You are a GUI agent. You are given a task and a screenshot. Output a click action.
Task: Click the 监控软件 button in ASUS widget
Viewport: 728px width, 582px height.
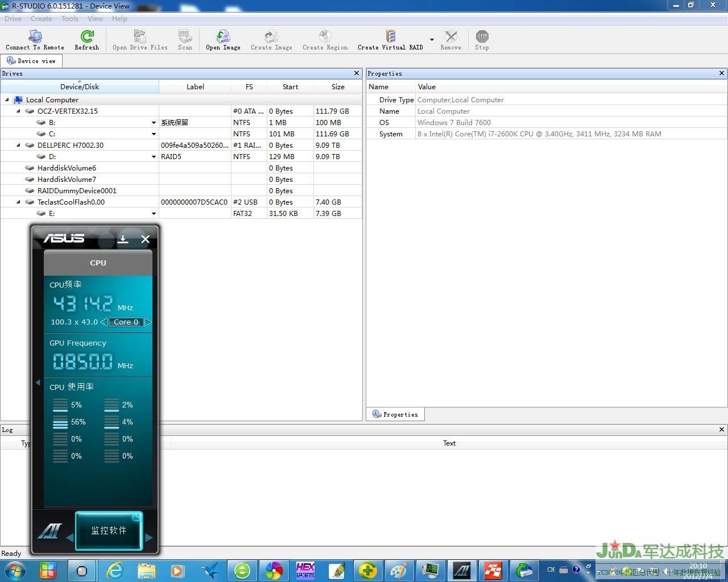(x=109, y=530)
